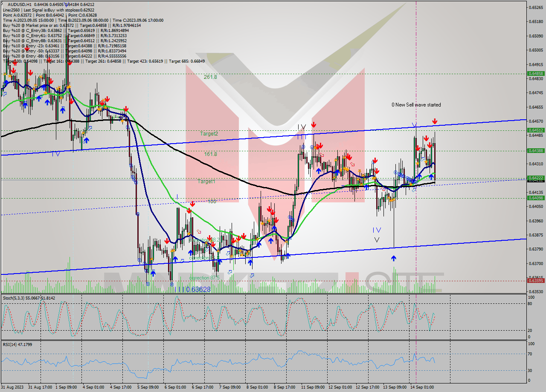Select the 'Buy %20 @ Entry -88' line
The height and width of the screenshot is (392, 546).
(x=64, y=56)
